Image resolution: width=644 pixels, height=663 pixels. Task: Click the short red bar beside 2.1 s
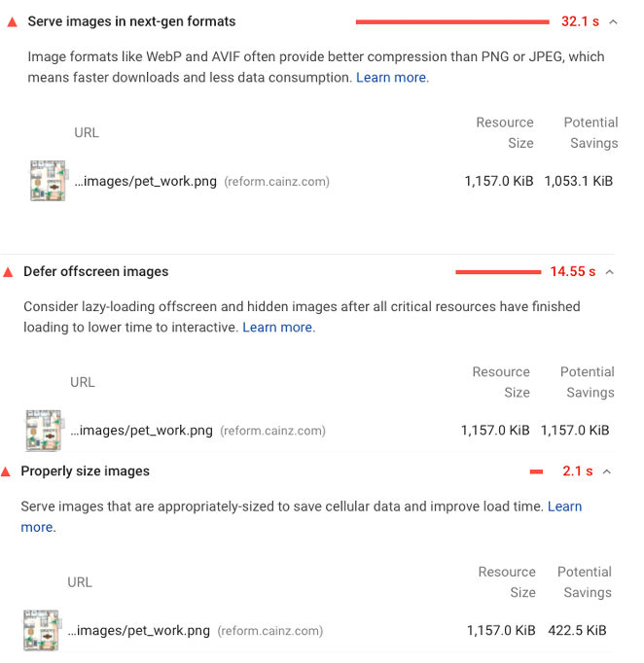(536, 471)
